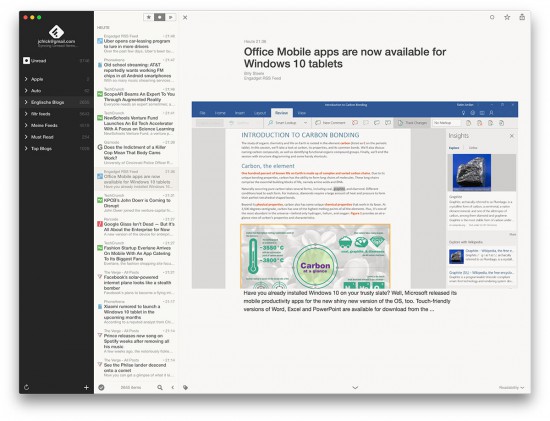Click the down chevron below the article
Screen dimensions: 550x421
pos(355,388)
